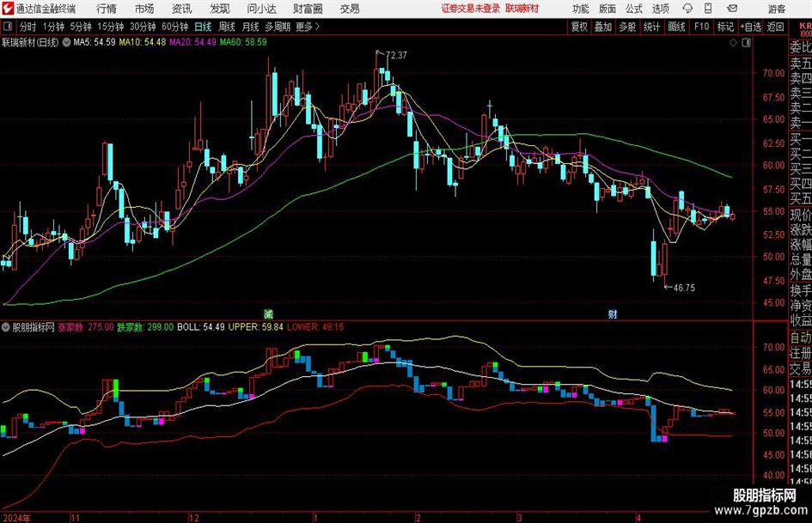The width and height of the screenshot is (812, 523).
Task: Switch to the 周线 weekly tab
Action: click(227, 27)
